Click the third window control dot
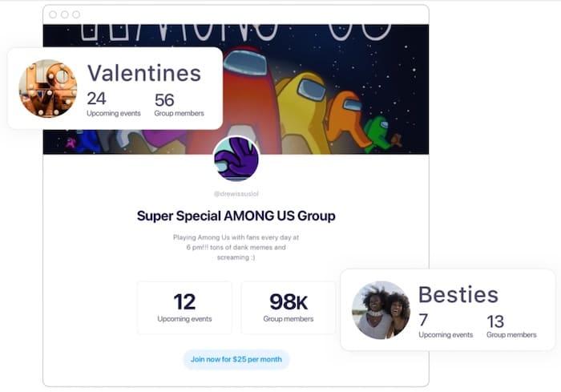The image size is (561, 392). [x=76, y=14]
